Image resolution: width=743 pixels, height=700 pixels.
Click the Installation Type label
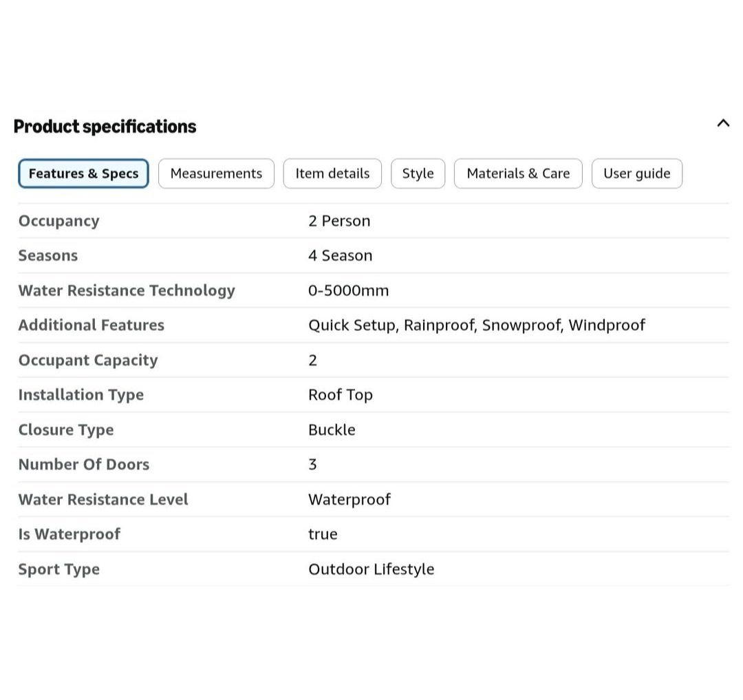point(81,395)
